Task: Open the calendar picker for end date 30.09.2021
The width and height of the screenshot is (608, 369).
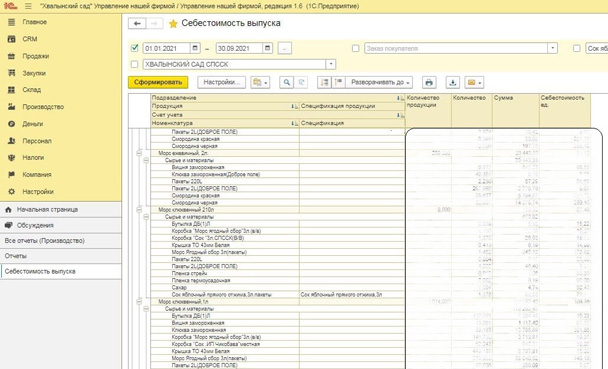Action: click(x=267, y=48)
